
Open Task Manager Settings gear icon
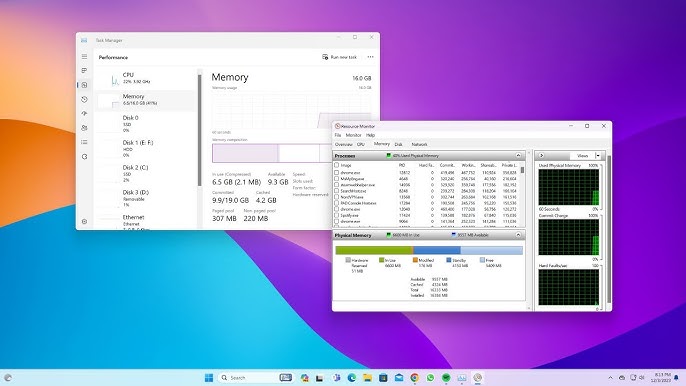click(84, 221)
